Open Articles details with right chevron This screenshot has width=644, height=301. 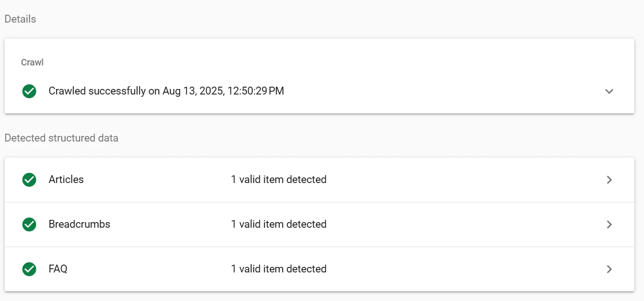pos(609,179)
